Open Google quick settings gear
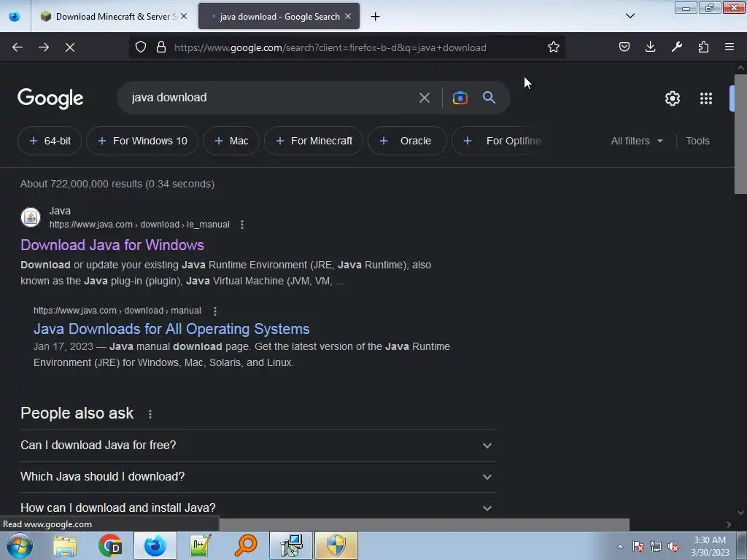Screen dimensions: 747x560 tap(672, 98)
